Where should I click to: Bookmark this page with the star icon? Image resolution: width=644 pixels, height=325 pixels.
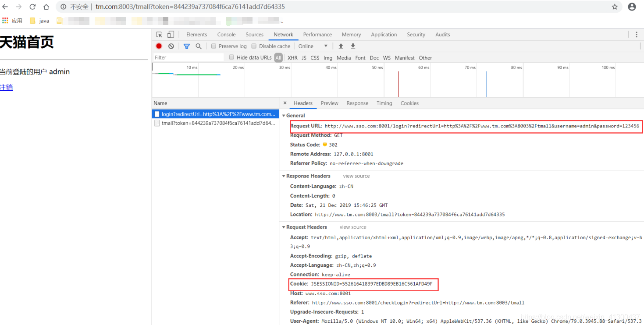615,7
